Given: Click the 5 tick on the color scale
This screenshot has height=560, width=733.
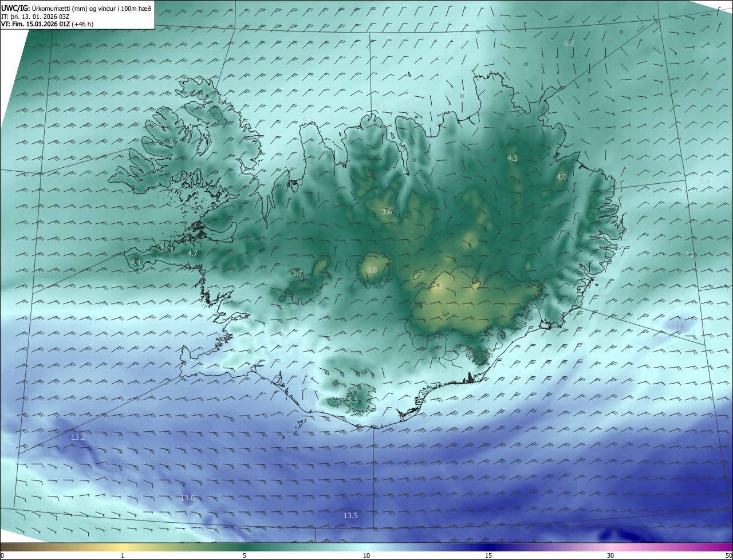Looking at the screenshot, I should point(245,555).
